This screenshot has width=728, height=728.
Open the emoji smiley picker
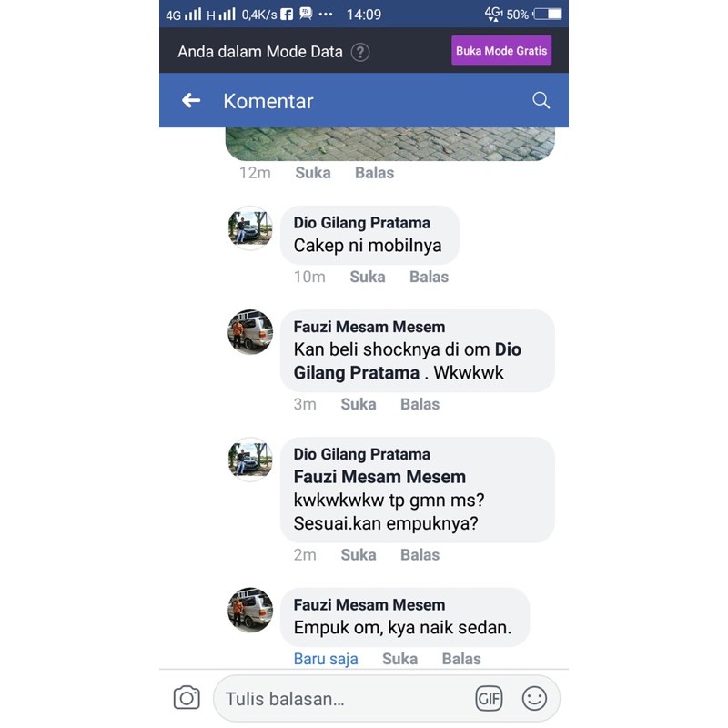coord(534,698)
